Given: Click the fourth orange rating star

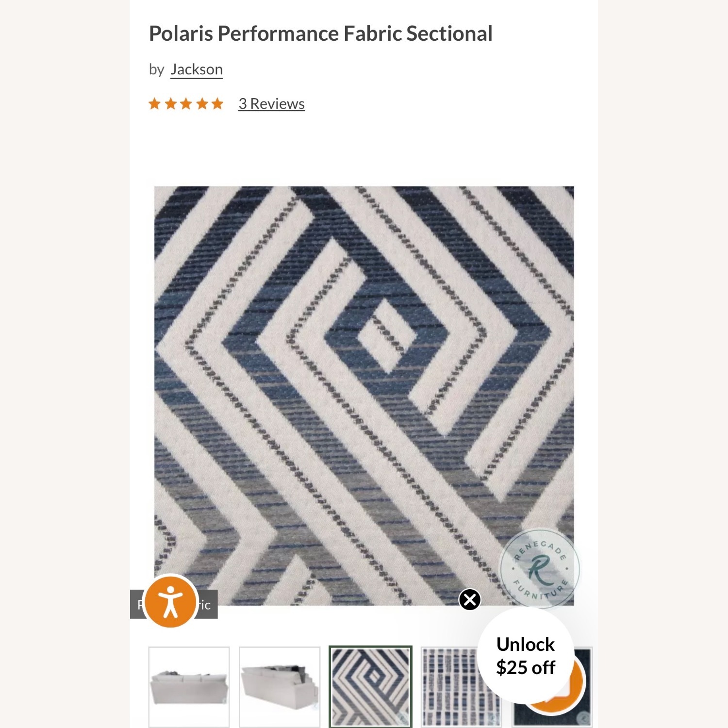Looking at the screenshot, I should (202, 103).
